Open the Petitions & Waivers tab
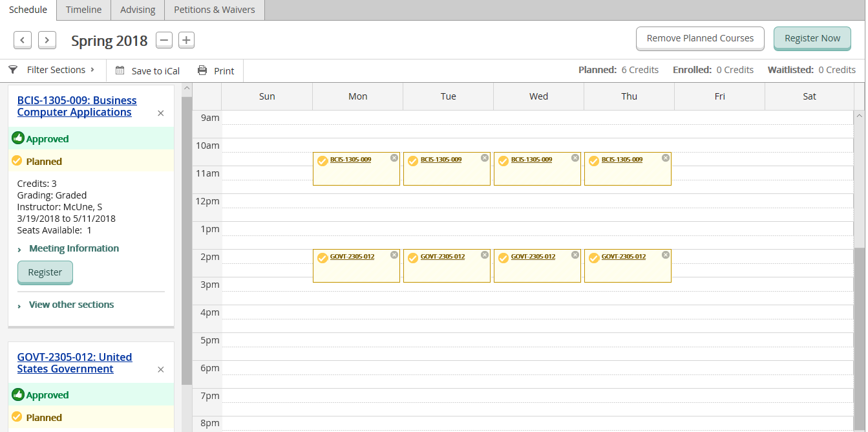 (215, 10)
